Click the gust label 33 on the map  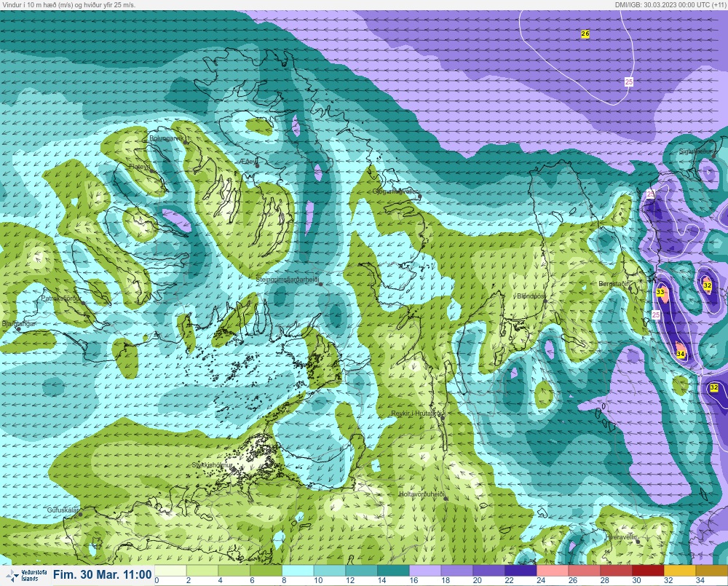point(660,292)
